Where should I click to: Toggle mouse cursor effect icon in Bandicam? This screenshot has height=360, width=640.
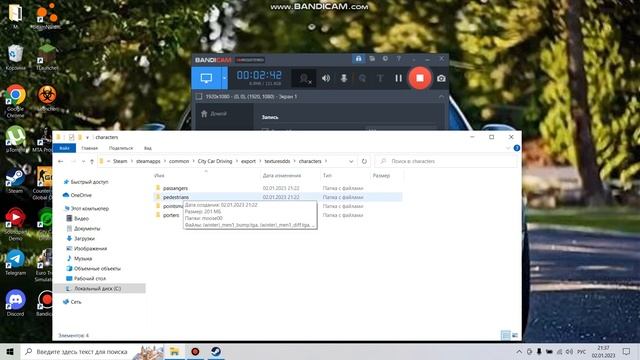[362, 78]
